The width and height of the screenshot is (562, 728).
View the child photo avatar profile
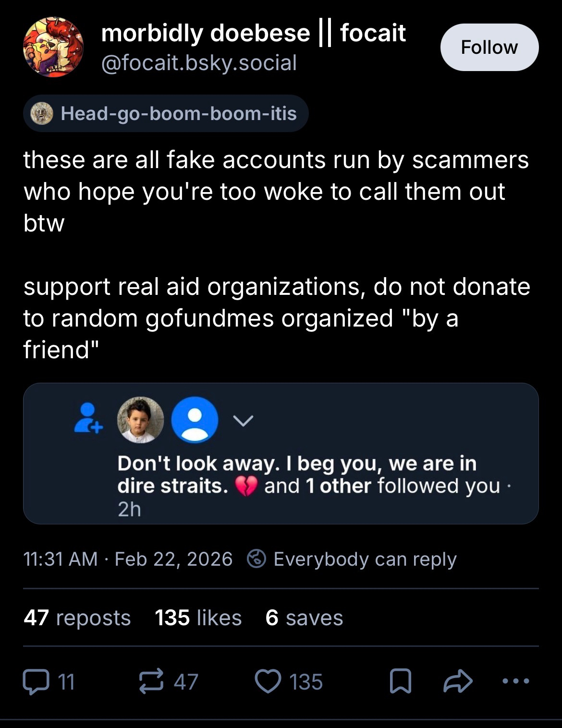[140, 420]
